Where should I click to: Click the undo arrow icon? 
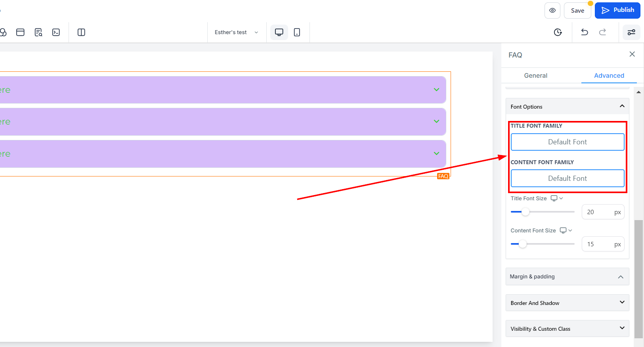[585, 32]
